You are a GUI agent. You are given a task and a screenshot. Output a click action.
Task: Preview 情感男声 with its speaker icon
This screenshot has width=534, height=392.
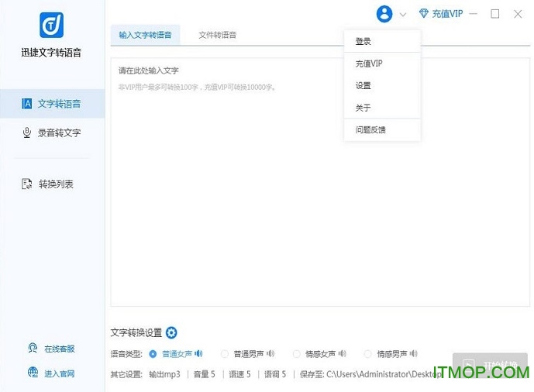point(413,354)
